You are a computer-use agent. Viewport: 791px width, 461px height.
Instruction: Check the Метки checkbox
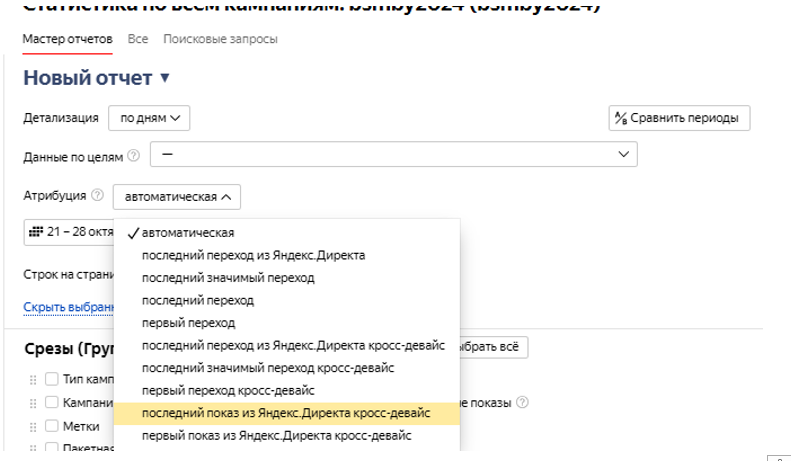52,426
